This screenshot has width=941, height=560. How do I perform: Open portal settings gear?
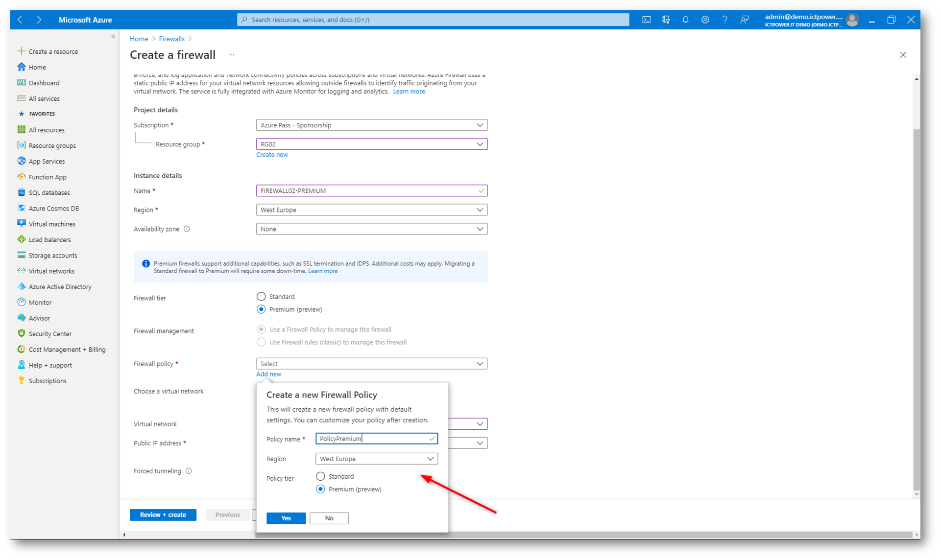(x=705, y=20)
